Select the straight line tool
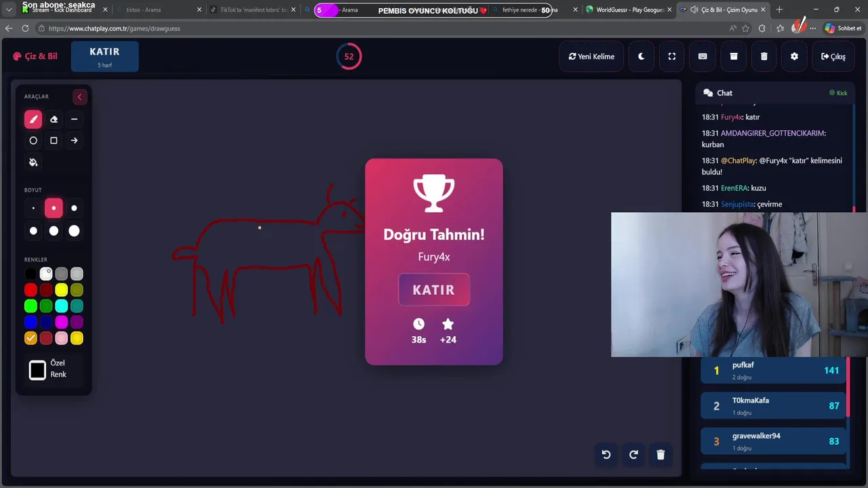868x488 pixels. tap(74, 119)
